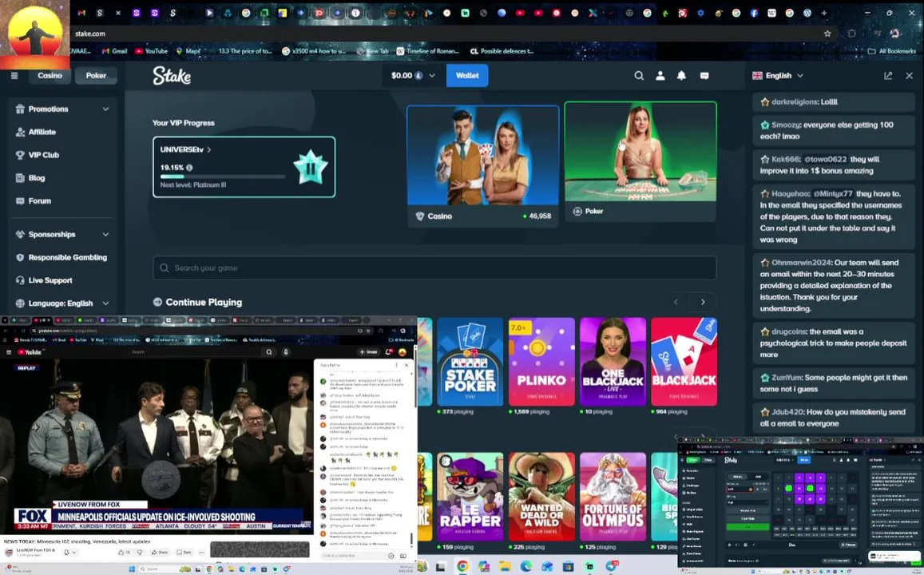Open a new Chrome tab with plus button
Image resolution: width=924 pixels, height=575 pixels.
(x=824, y=13)
